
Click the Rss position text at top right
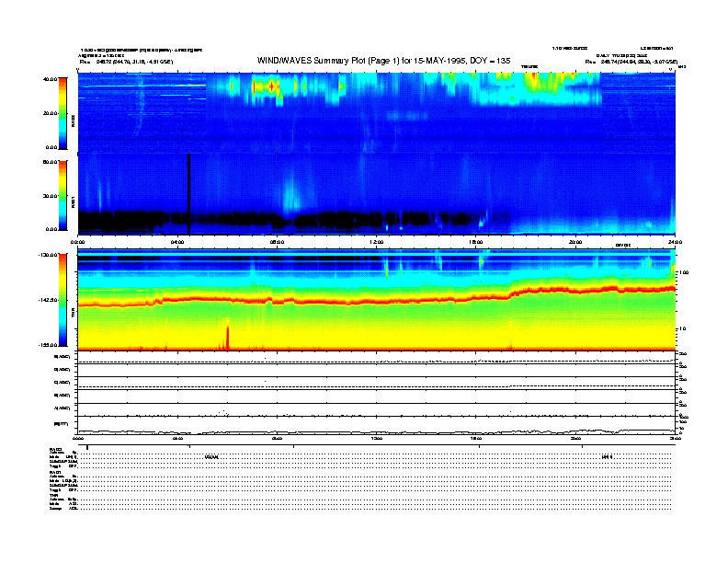[631, 62]
